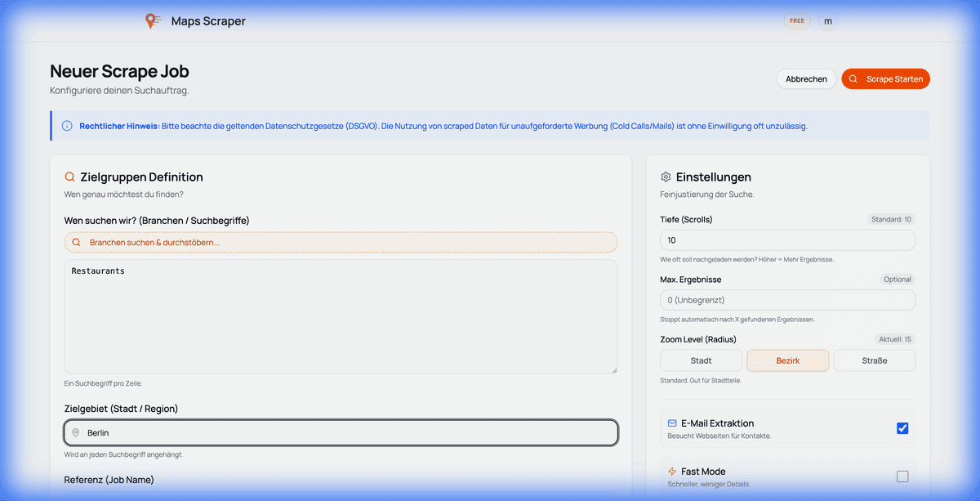Click the FREE plan badge
980x501 pixels.
[797, 20]
